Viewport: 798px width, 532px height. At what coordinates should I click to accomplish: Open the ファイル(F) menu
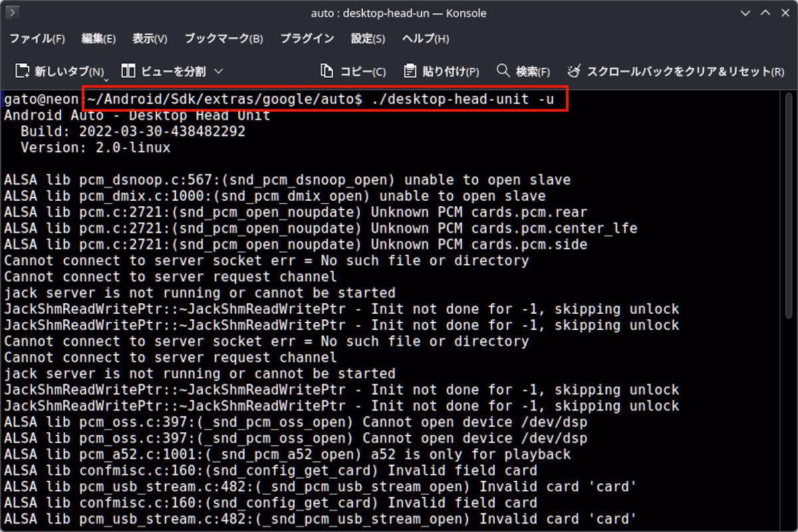pyautogui.click(x=37, y=39)
